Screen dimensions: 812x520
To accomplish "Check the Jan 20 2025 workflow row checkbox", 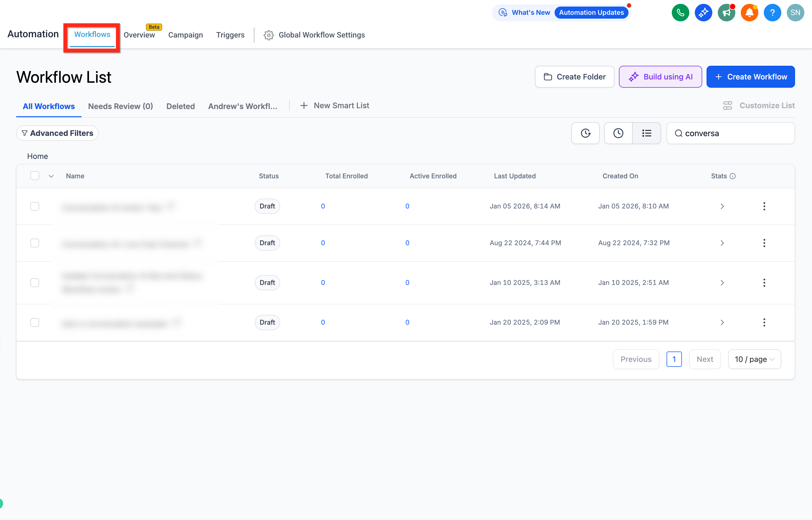I will pos(35,322).
